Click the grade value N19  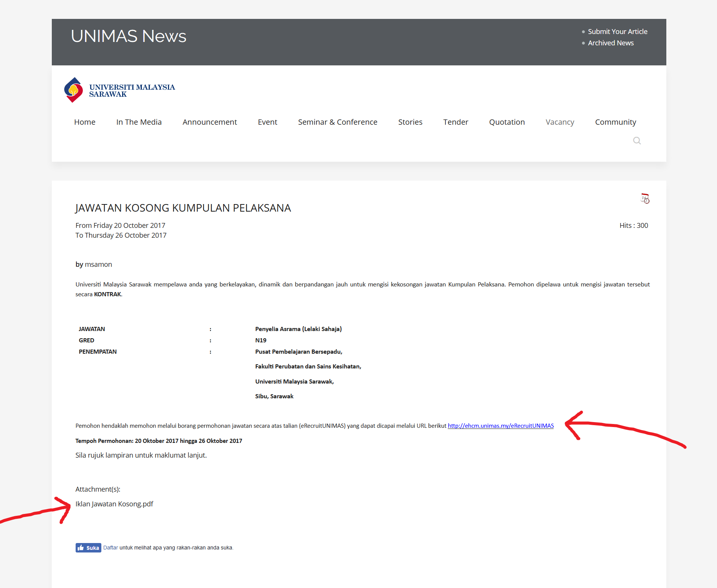[x=261, y=340]
